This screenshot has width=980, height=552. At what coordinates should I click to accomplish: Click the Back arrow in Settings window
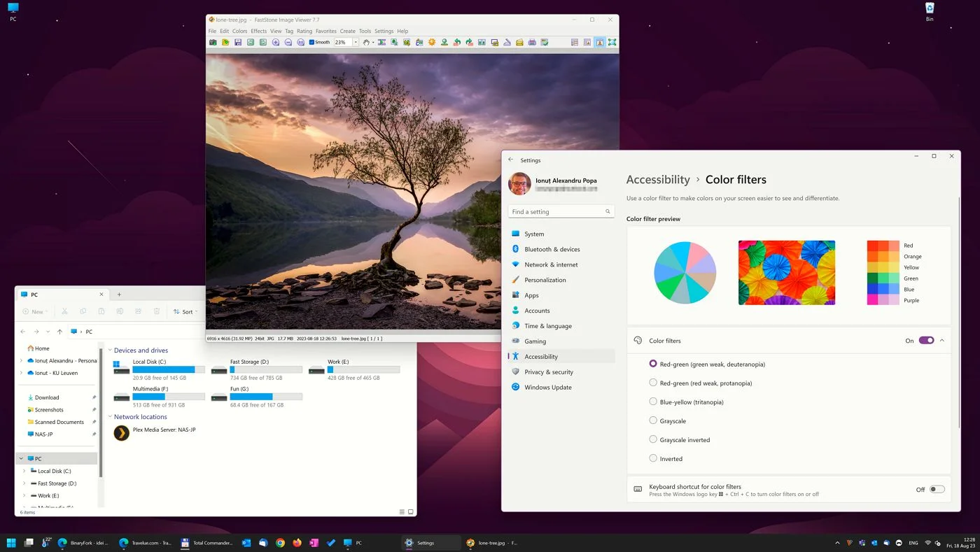511,160
